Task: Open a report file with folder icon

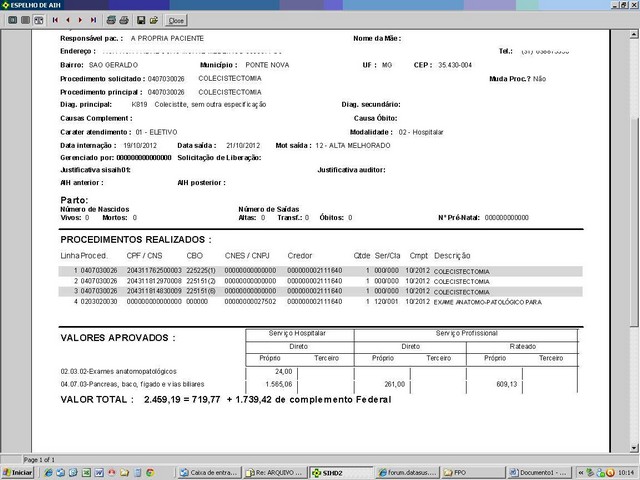Action: [154, 20]
